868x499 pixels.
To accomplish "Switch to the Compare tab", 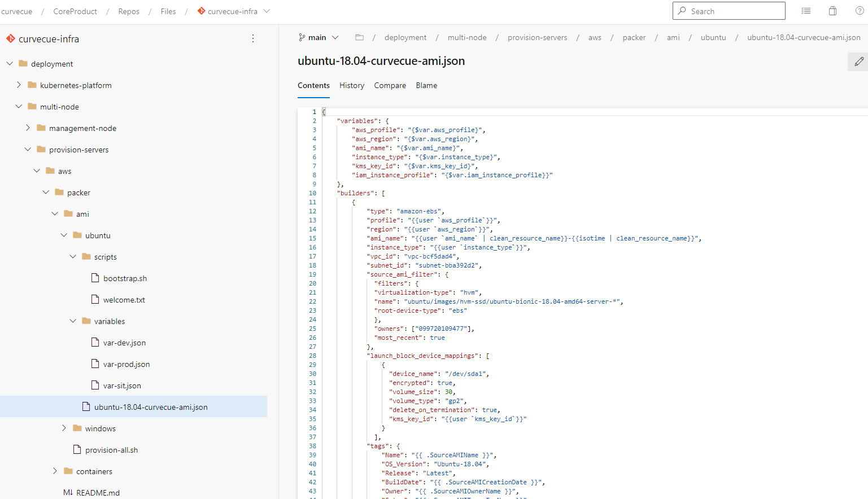I will (x=390, y=85).
